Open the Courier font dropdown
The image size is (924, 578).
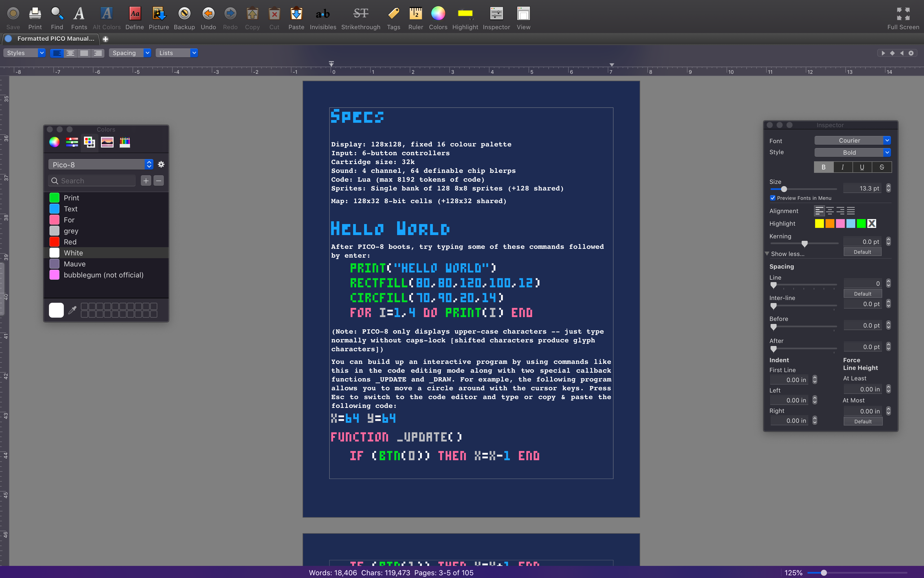tap(853, 141)
